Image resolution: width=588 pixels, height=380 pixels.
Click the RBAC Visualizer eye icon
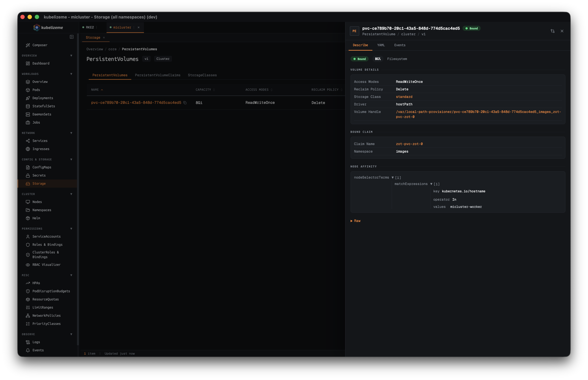pos(28,265)
